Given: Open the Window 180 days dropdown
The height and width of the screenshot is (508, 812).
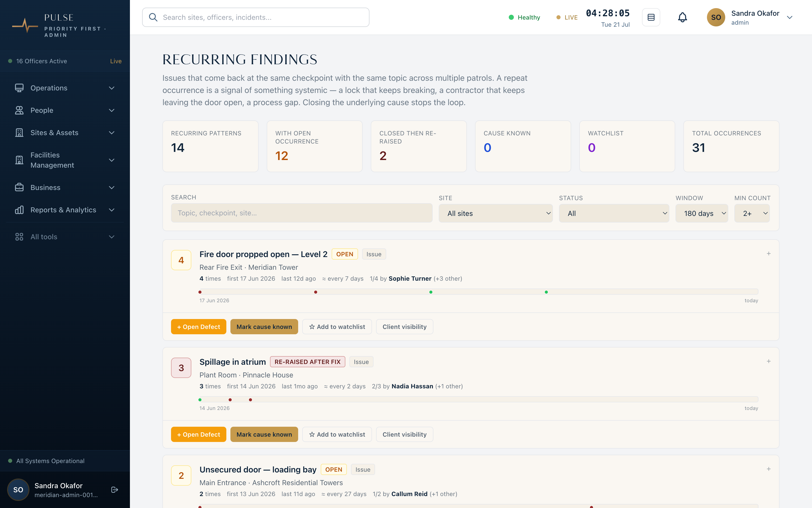Looking at the screenshot, I should coord(702,213).
